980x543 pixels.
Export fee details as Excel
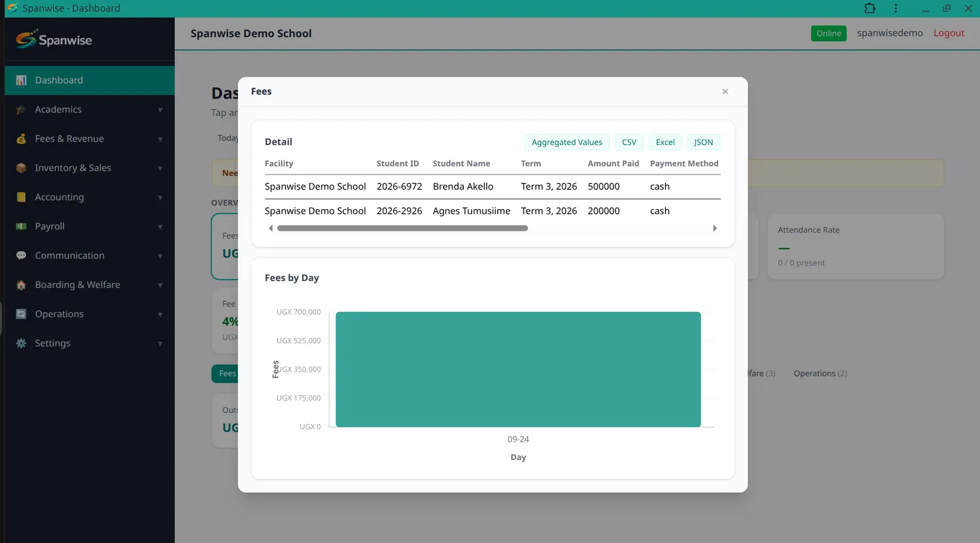click(x=665, y=142)
